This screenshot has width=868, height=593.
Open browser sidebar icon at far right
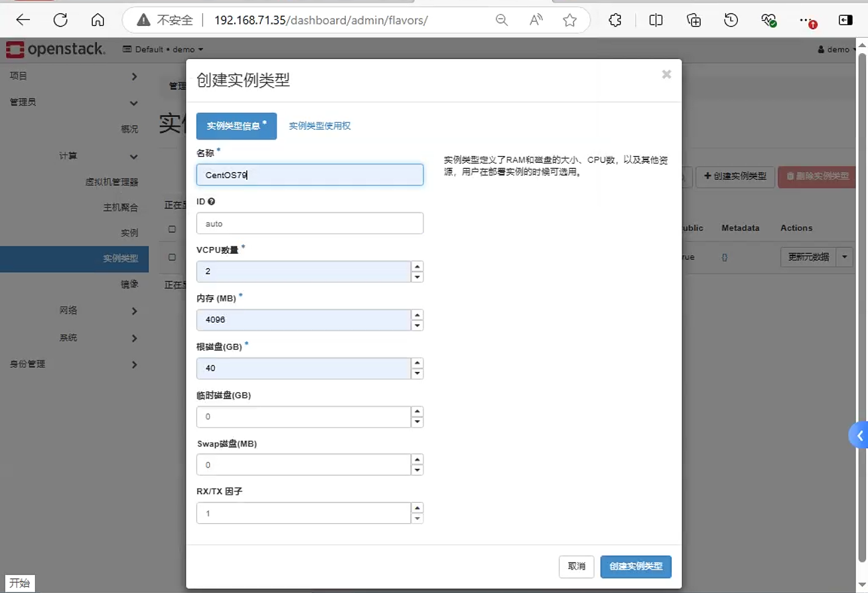[845, 21]
